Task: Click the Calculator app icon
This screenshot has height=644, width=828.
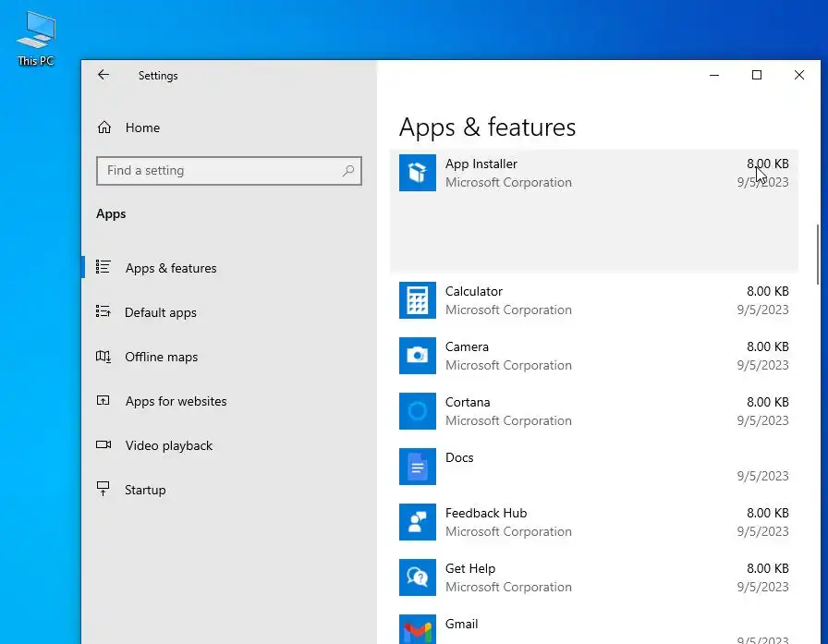Action: [417, 300]
